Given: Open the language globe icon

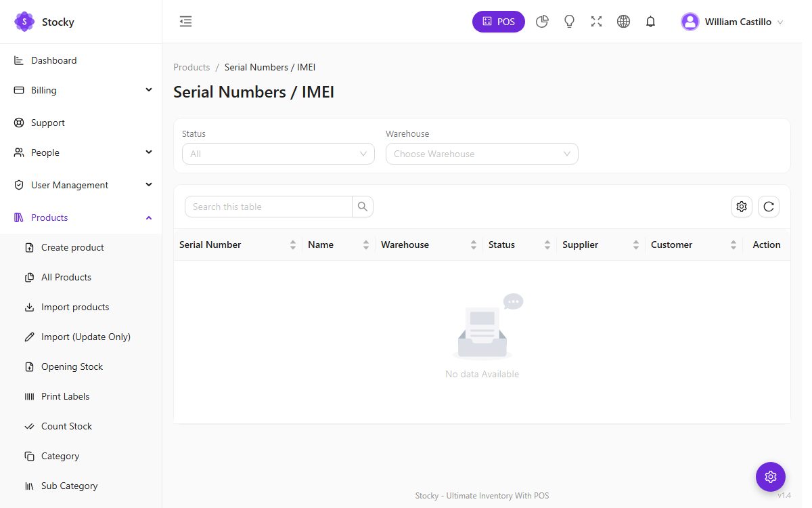Looking at the screenshot, I should [624, 22].
